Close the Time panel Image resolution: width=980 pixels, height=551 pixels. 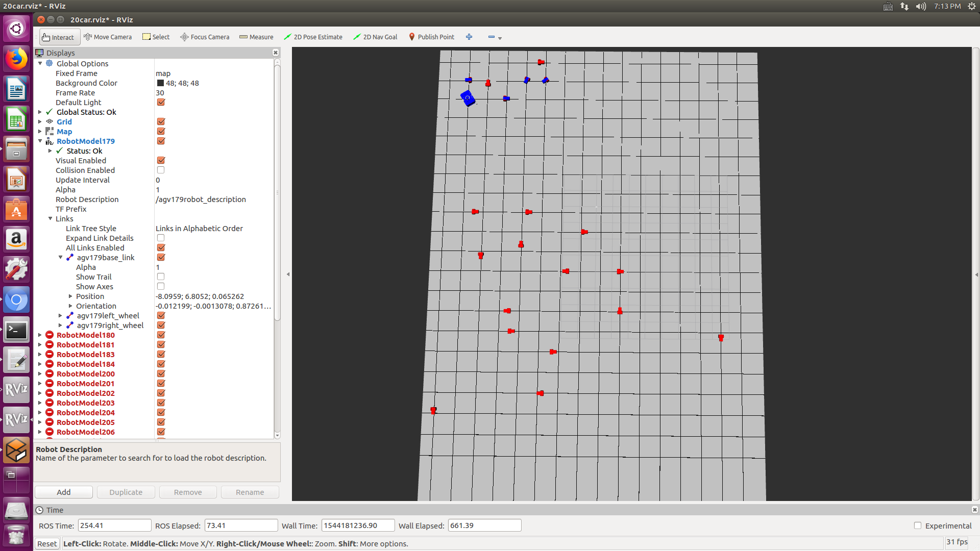(974, 510)
